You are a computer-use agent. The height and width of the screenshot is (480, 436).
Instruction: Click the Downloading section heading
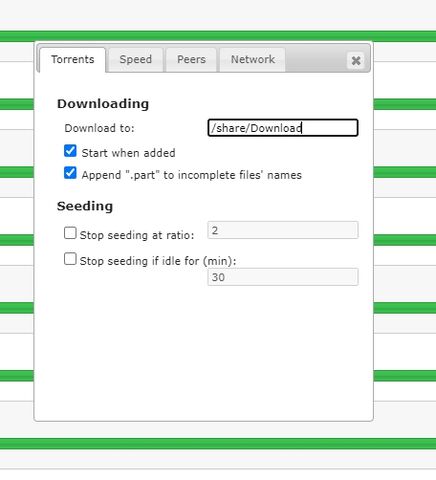[x=103, y=104]
